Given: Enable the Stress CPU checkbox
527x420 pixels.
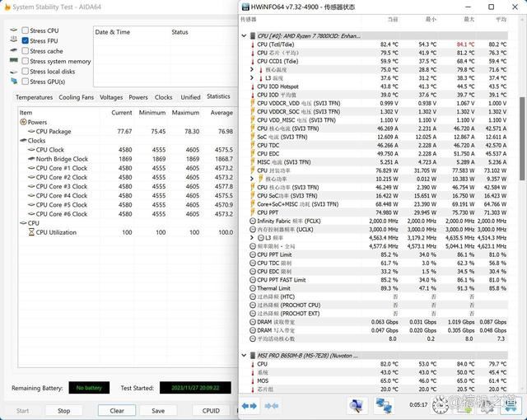Looking at the screenshot, I should (x=26, y=30).
